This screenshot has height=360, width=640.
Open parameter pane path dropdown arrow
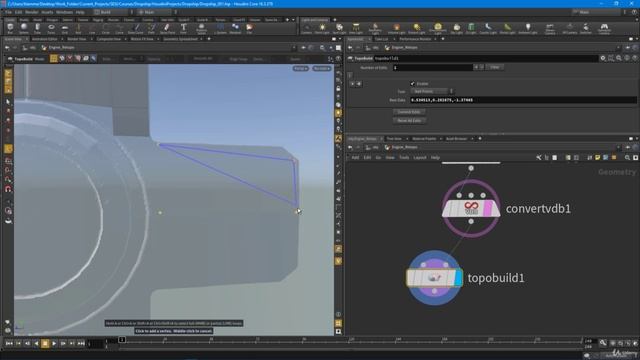618,48
